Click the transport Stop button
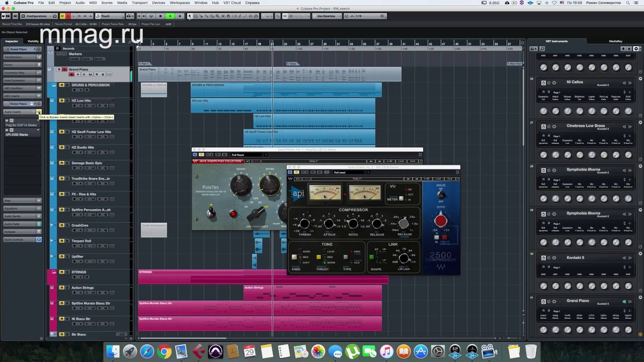 pyautogui.click(x=160, y=16)
